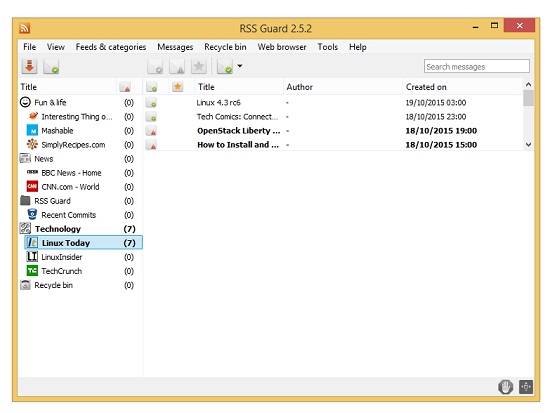Click the Recent Commits feed icon
The height and width of the screenshot is (413, 550).
coord(32,214)
